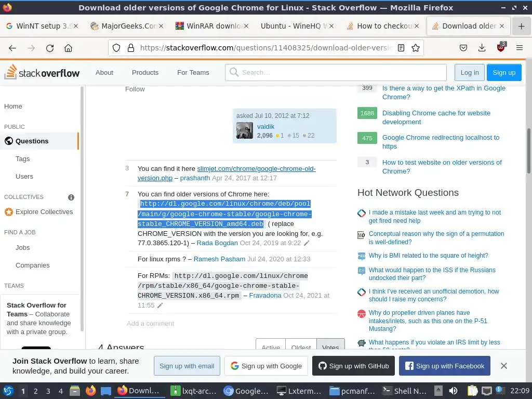The height and width of the screenshot is (399, 532).
Task: Switch to the WinRAR download tab
Action: (212, 26)
